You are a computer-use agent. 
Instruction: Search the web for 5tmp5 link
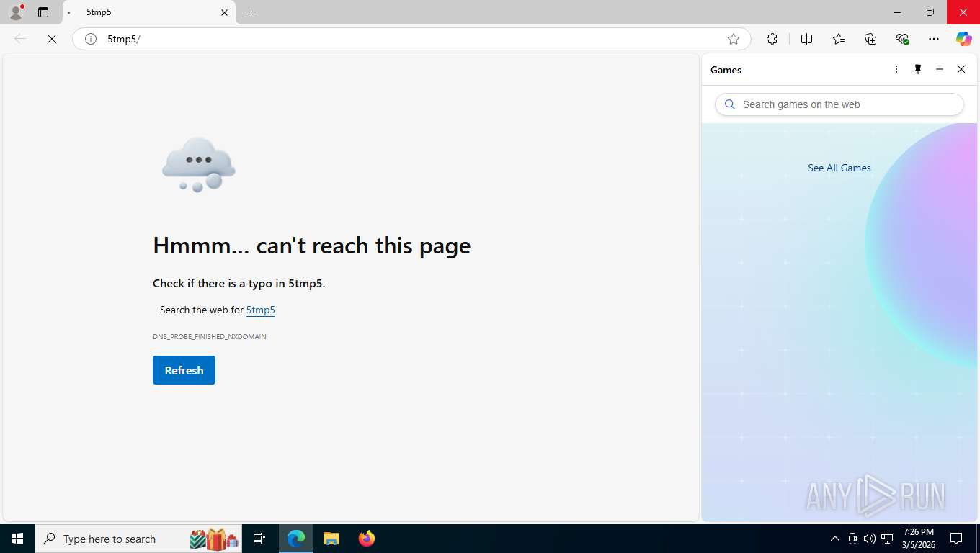[261, 310]
